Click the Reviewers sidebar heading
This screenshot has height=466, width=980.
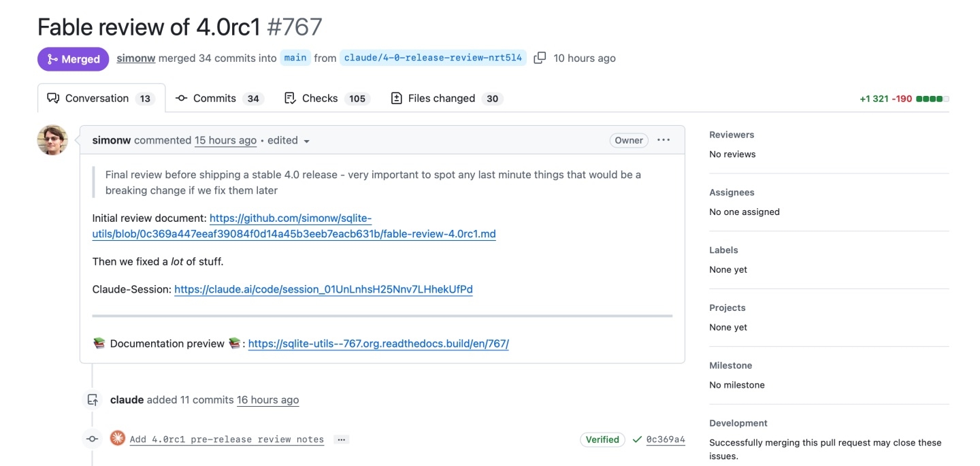click(x=732, y=135)
